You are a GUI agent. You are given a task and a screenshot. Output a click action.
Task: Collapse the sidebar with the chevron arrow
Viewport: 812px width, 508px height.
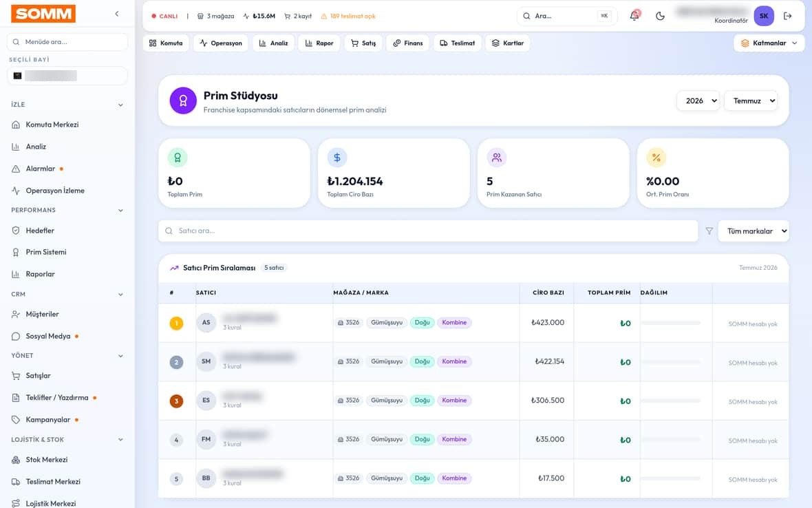pos(117,14)
